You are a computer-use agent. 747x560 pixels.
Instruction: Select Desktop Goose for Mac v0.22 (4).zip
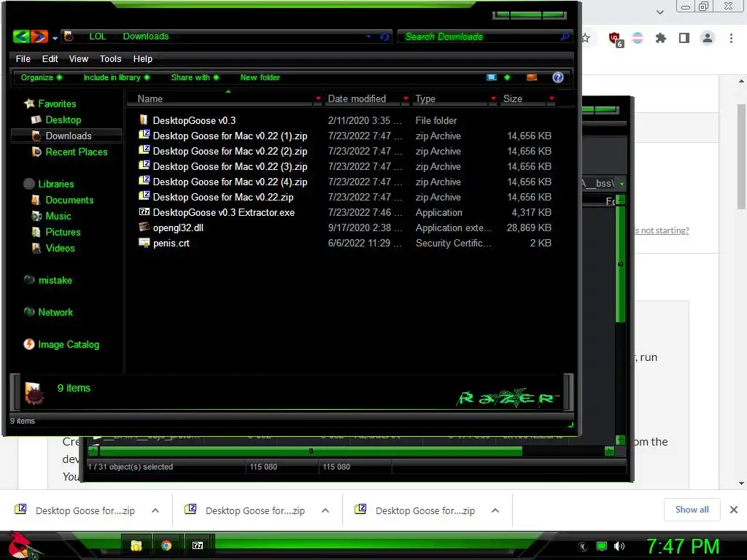[x=230, y=182]
